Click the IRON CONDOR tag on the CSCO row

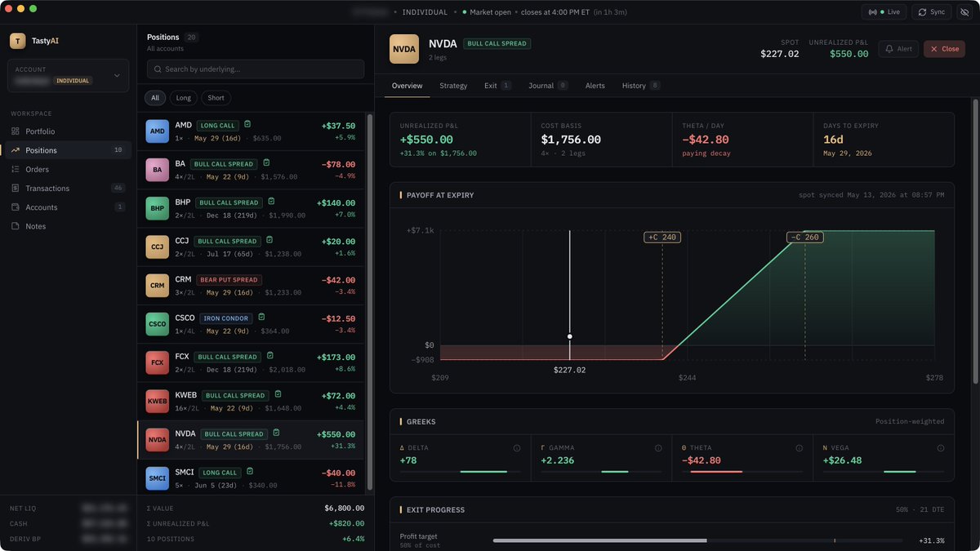(x=225, y=318)
